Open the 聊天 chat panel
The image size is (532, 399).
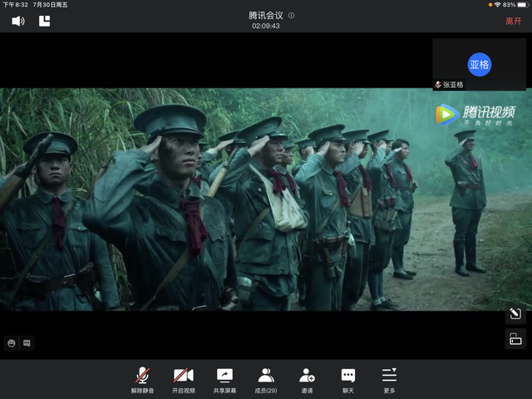pos(348,380)
